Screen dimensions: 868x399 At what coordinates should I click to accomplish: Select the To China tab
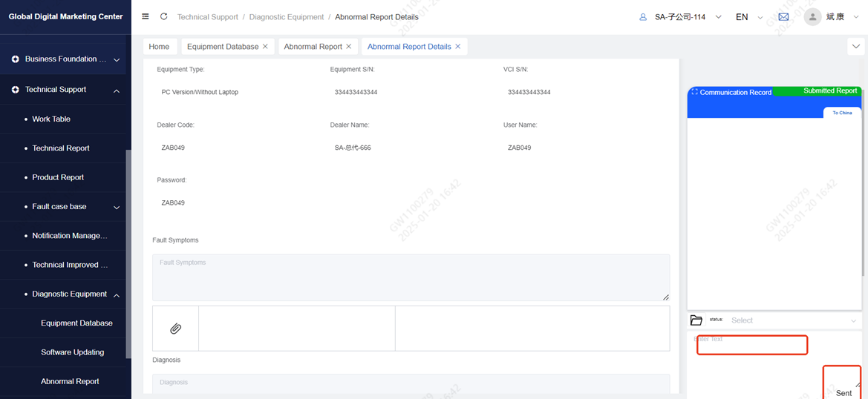pyautogui.click(x=842, y=113)
